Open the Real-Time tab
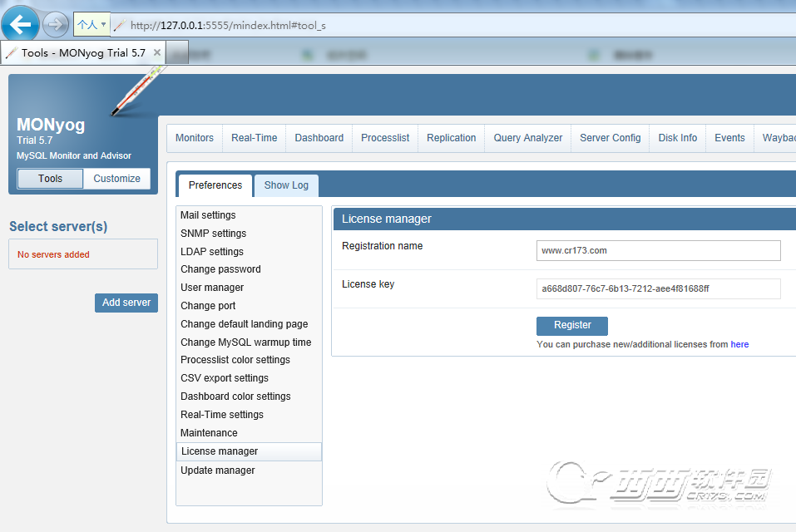Image resolution: width=796 pixels, height=532 pixels. pyautogui.click(x=255, y=138)
